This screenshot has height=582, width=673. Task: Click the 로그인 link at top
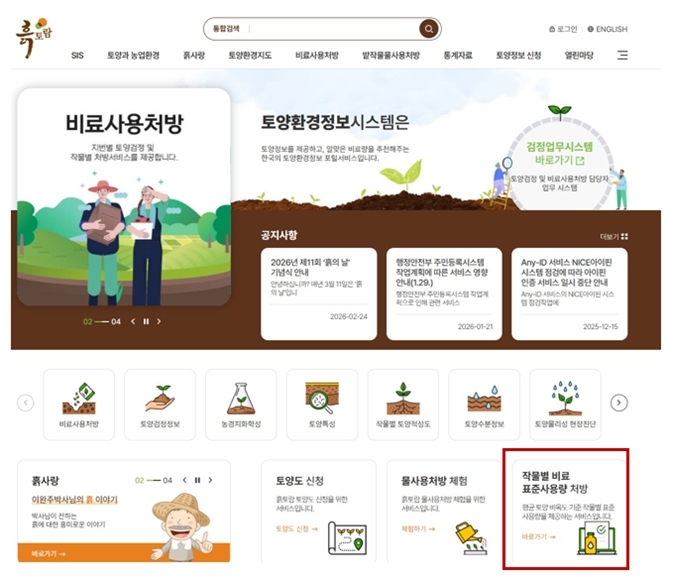[x=566, y=29]
